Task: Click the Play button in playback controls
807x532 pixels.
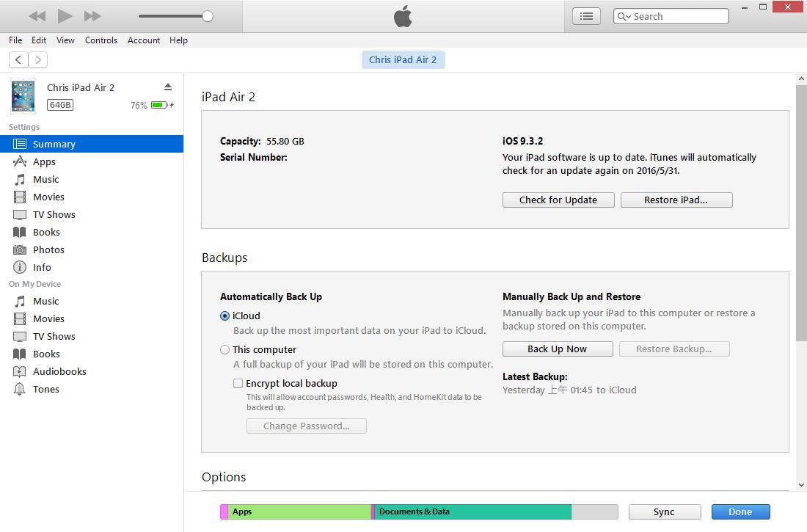Action: (65, 16)
